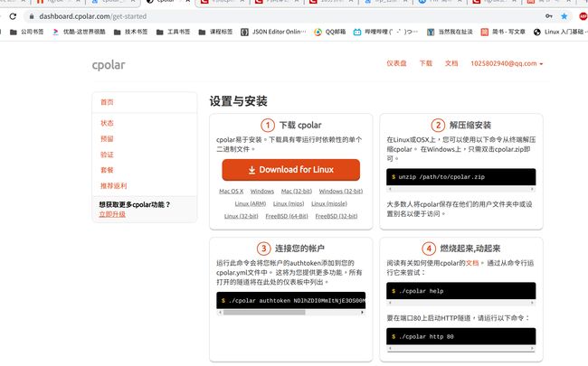Viewport: 588px width, 366px height.
Task: Click the ./cpolar http 80 command
Action: tap(426, 337)
